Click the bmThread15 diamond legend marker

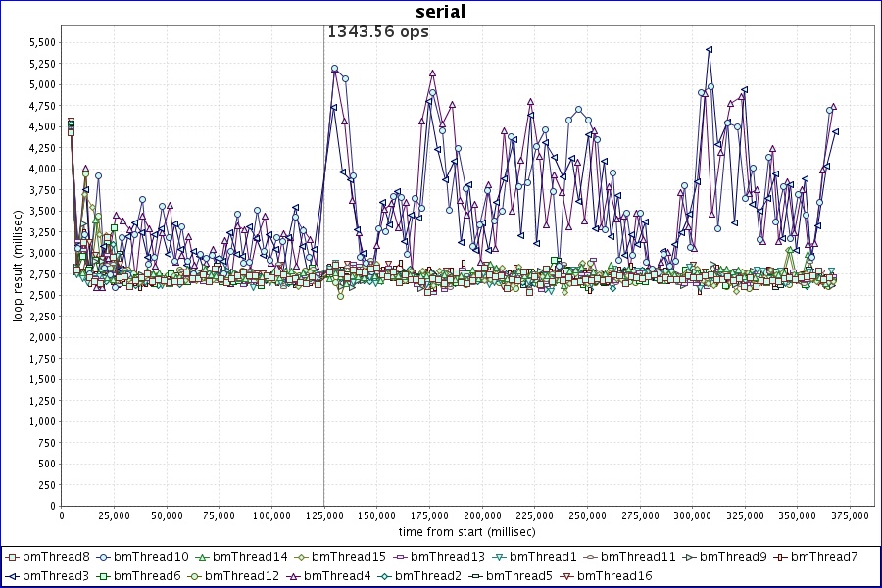tap(299, 557)
